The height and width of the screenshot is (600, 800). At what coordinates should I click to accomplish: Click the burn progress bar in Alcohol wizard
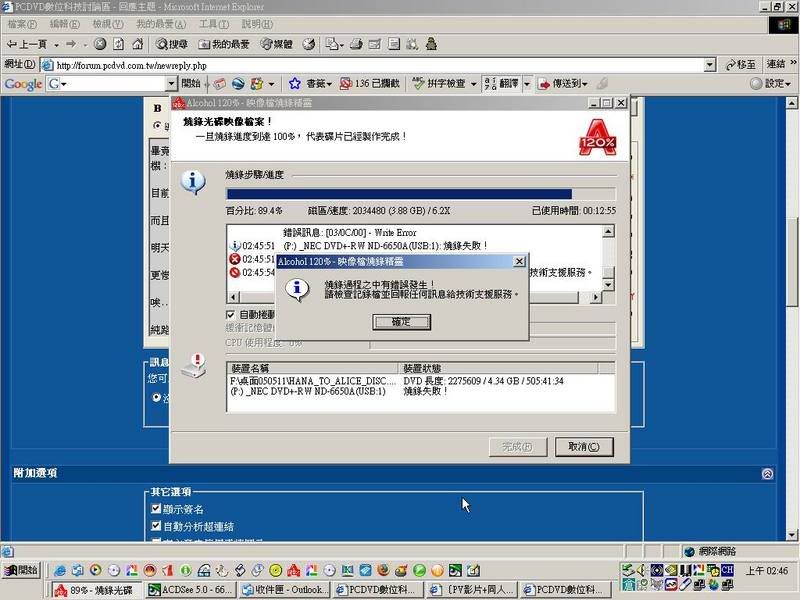421,194
